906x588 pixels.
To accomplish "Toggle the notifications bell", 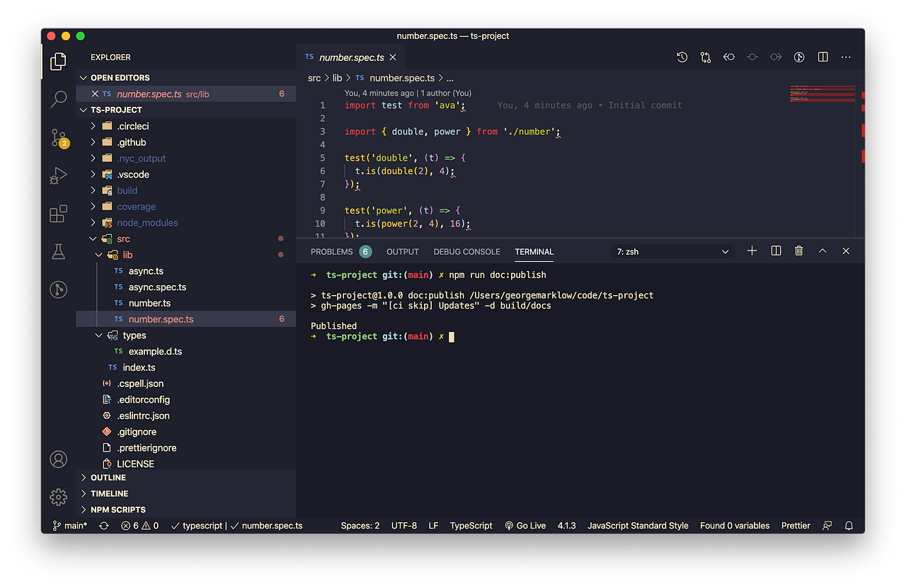I will tap(848, 526).
